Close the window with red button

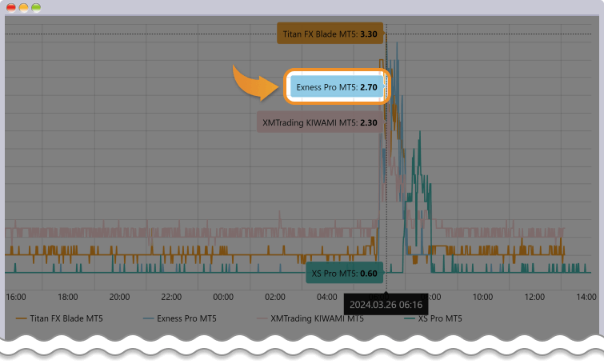[x=11, y=8]
